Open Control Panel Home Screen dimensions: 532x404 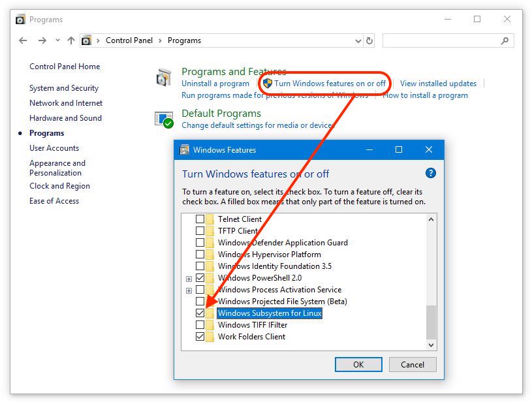pyautogui.click(x=65, y=67)
